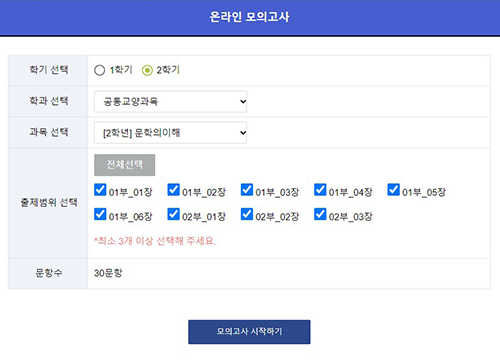500x362 pixels.
Task: Toggle the 02부_02장 checkbox
Action: (x=247, y=214)
